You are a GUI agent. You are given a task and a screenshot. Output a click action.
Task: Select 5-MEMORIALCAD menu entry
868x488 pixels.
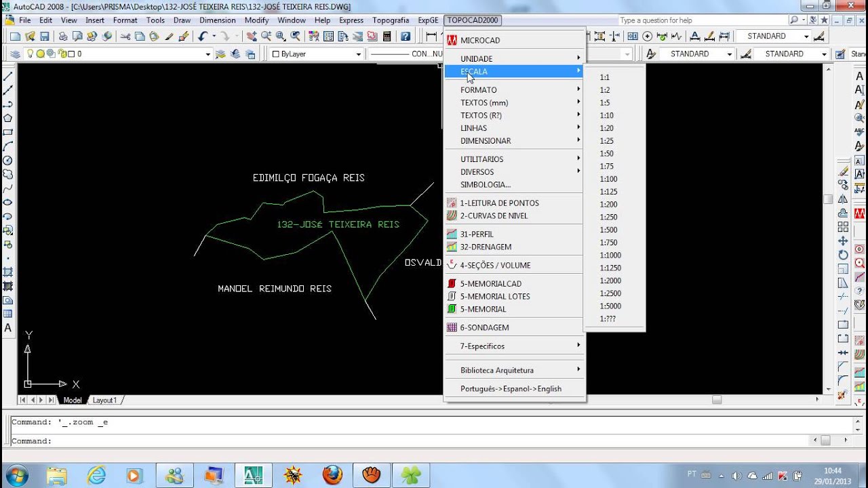[x=515, y=284]
